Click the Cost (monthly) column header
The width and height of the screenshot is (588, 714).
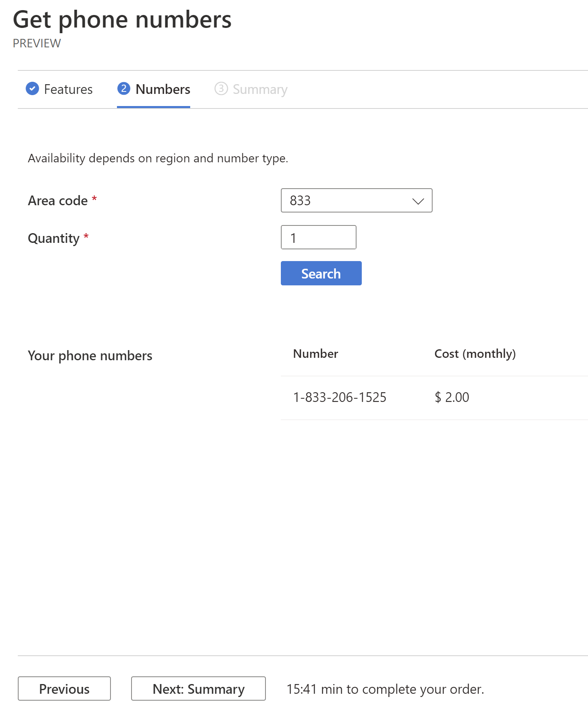point(475,354)
